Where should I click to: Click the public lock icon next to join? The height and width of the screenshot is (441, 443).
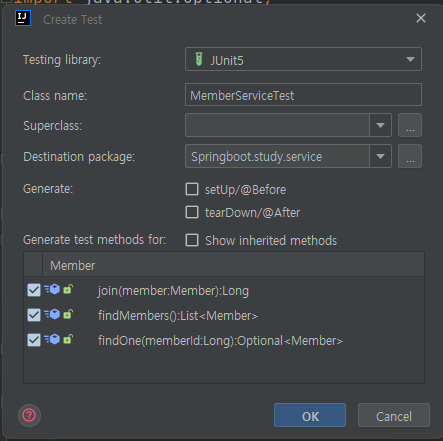click(x=68, y=289)
